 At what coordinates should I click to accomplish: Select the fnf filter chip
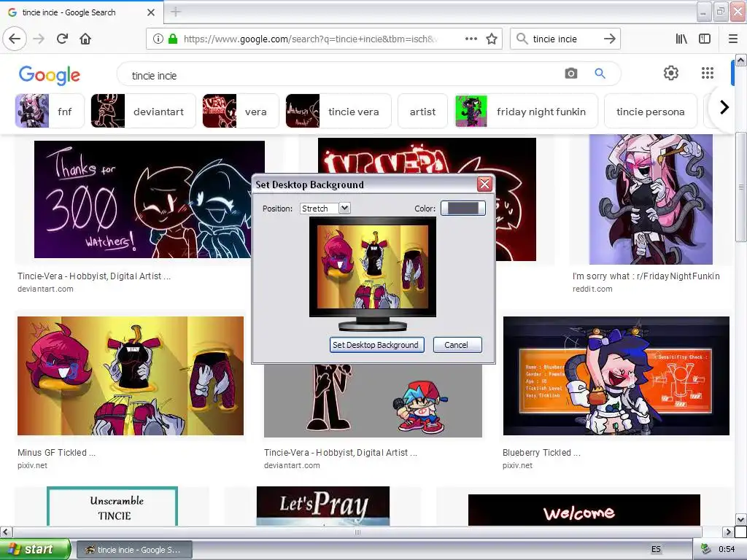point(50,111)
